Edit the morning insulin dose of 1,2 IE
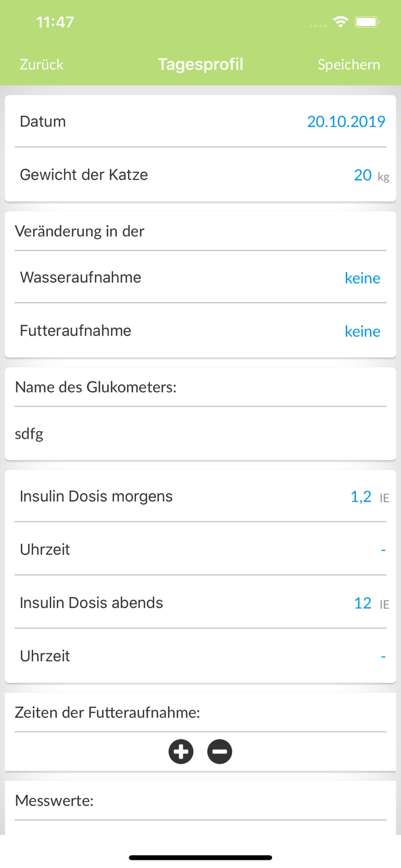Viewport: 401px width, 868px height. point(361,496)
